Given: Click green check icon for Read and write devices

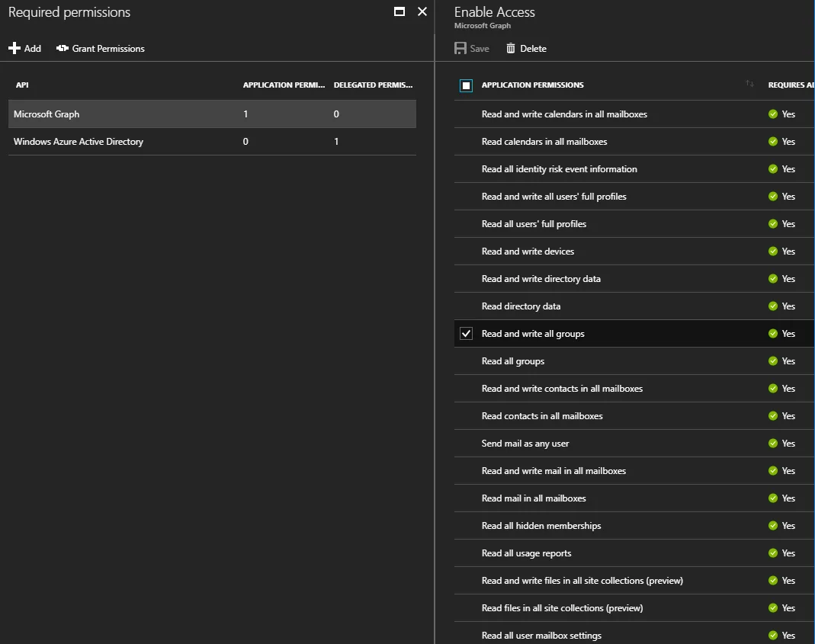Looking at the screenshot, I should pos(773,251).
